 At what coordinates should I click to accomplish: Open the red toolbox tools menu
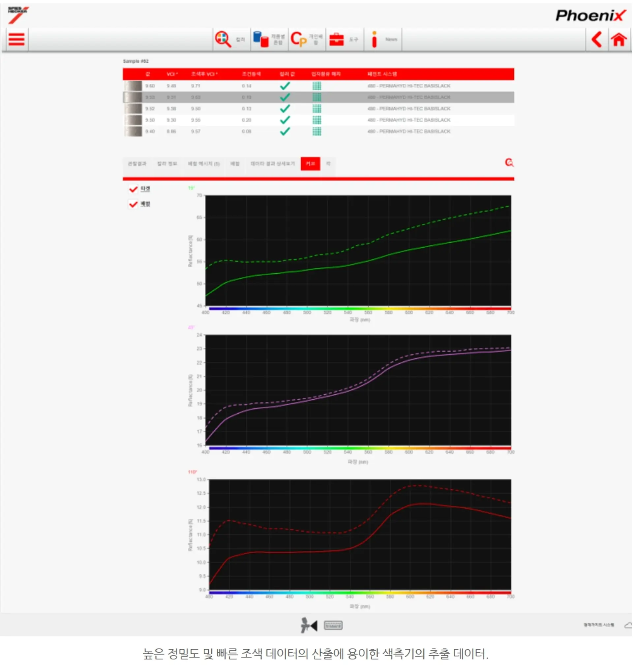click(337, 39)
